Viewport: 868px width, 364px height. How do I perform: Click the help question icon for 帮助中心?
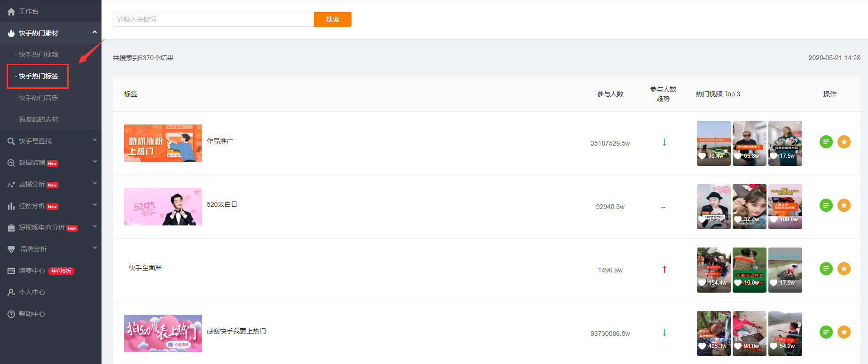pos(11,314)
